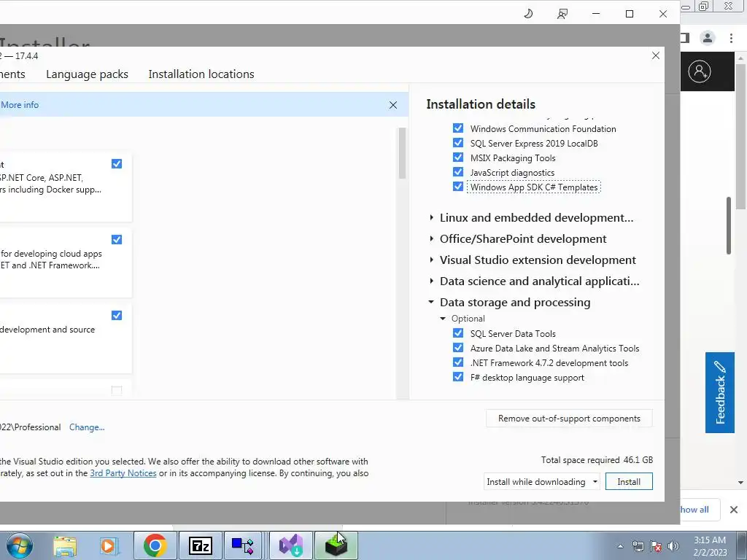Click browser page scrollbar down arrow
The height and width of the screenshot is (560, 747).
pos(741,483)
